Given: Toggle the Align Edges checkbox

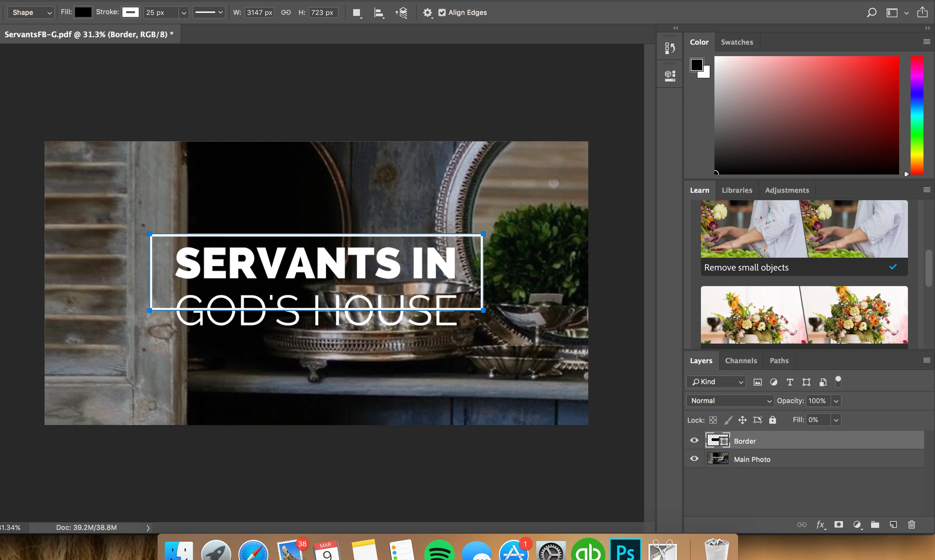Looking at the screenshot, I should pyautogui.click(x=442, y=13).
